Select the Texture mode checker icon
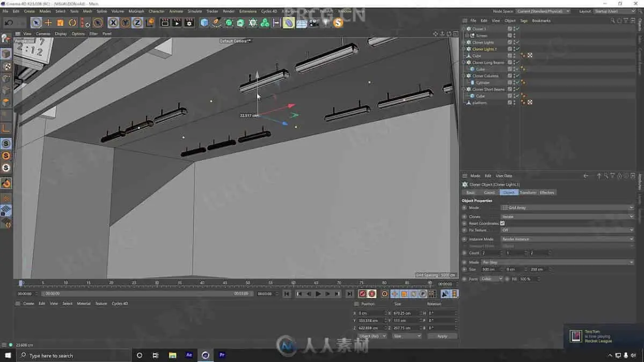 click(x=6, y=67)
